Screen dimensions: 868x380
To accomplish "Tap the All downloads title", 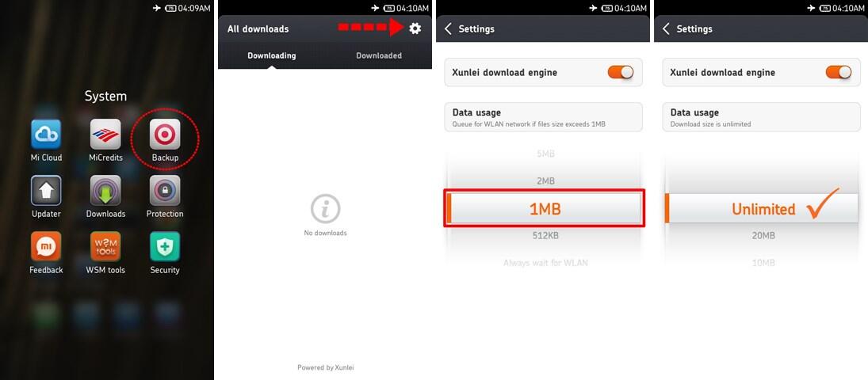I will pos(258,28).
